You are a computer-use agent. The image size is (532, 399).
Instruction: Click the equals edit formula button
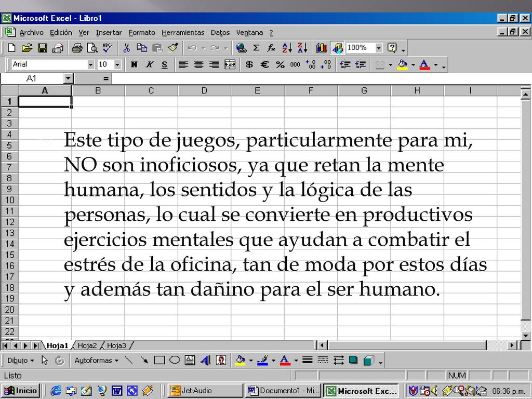(x=106, y=79)
